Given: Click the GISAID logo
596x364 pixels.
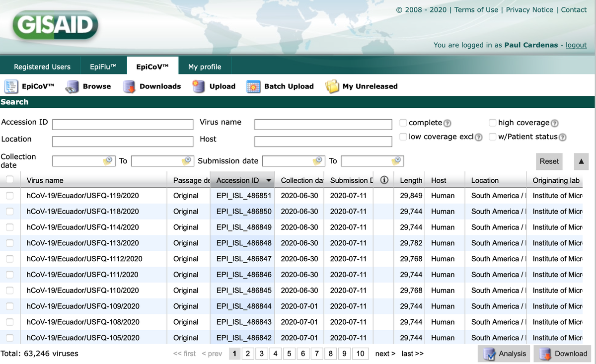Looking at the screenshot, I should tap(55, 24).
